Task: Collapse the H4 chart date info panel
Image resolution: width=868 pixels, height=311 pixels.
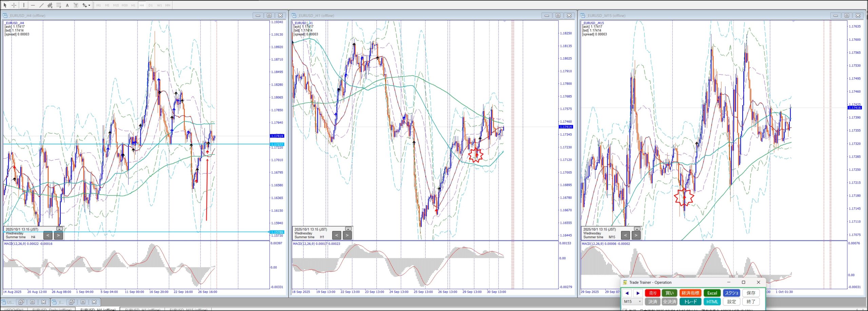Action: (x=59, y=229)
